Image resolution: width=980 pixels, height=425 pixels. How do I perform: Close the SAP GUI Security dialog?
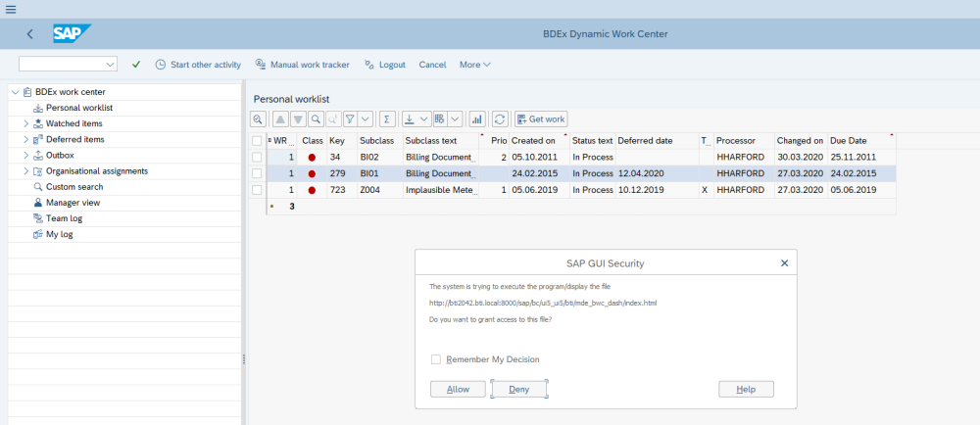coord(784,263)
